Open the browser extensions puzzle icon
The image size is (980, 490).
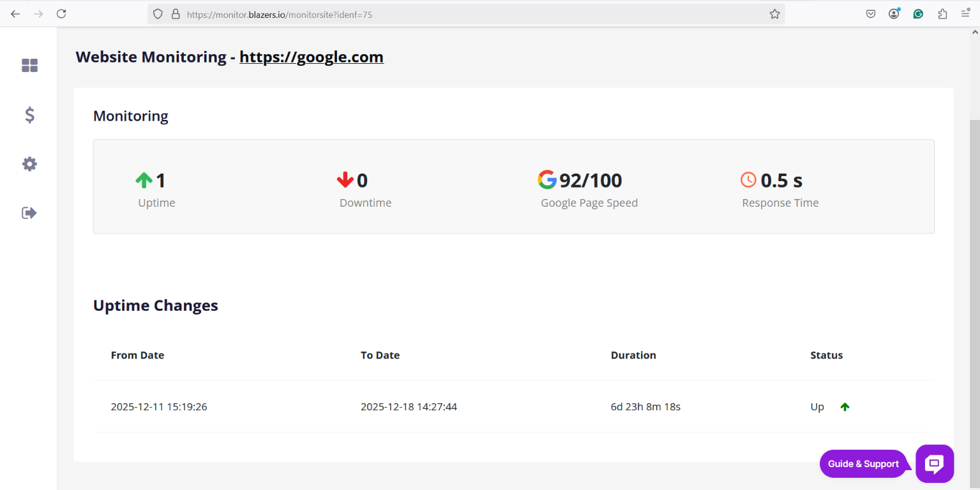click(942, 14)
